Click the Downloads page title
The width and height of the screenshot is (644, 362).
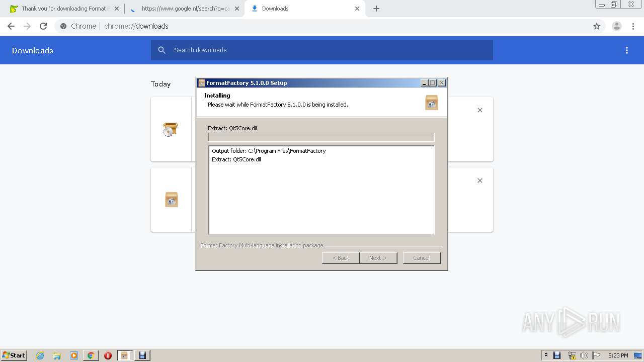click(33, 50)
